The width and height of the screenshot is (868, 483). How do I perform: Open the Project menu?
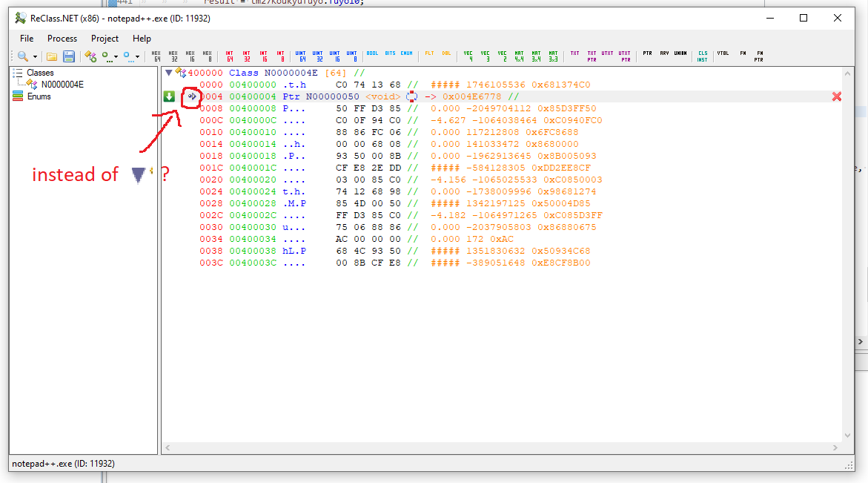(x=105, y=38)
